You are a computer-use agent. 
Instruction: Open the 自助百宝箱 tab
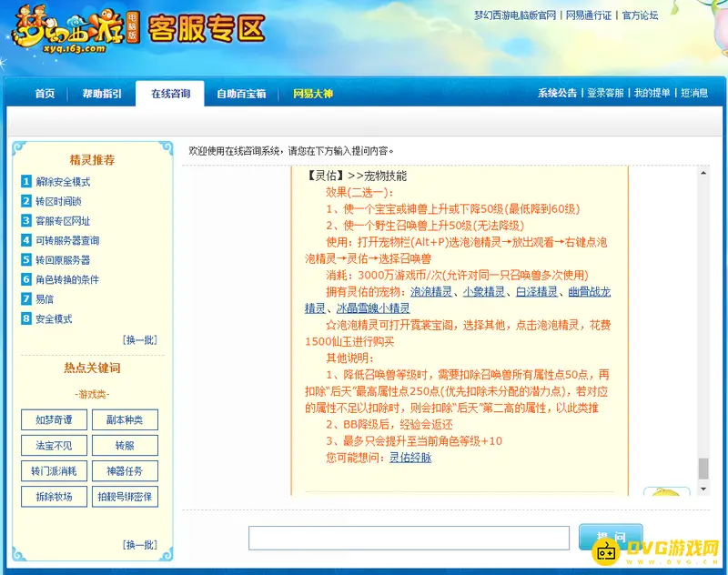(241, 94)
